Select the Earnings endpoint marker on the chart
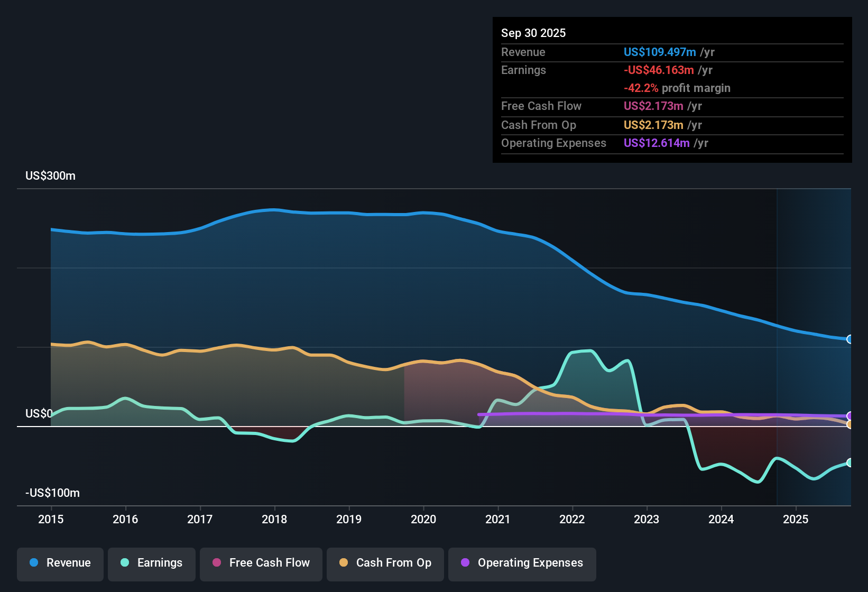 pyautogui.click(x=850, y=462)
